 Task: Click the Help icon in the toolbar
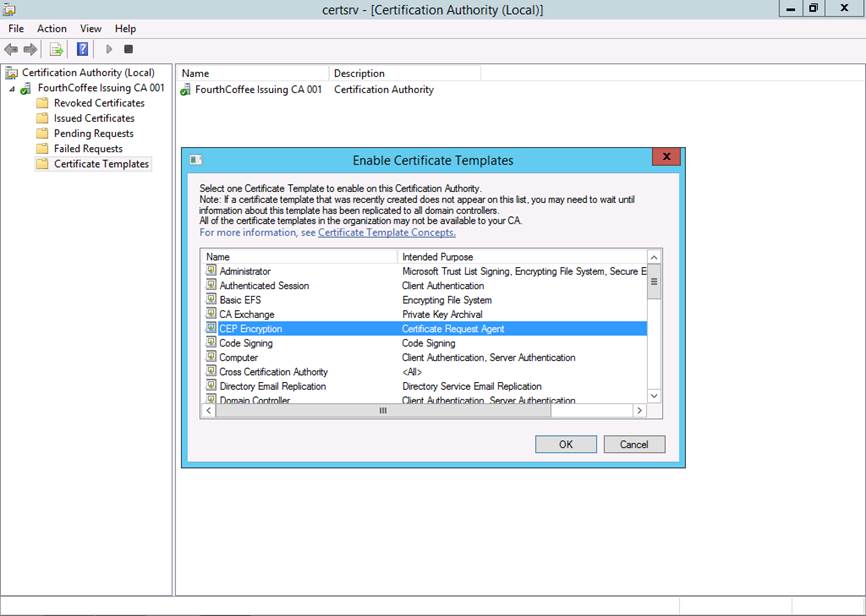click(83, 49)
